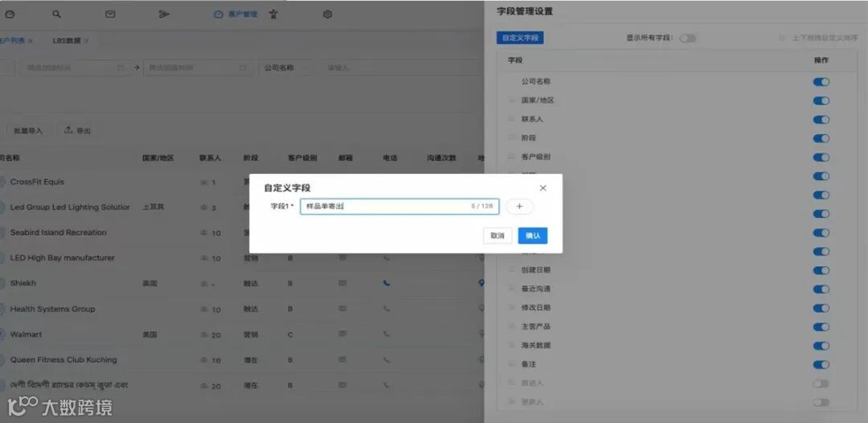Click the 批量导入 button

[x=27, y=130]
